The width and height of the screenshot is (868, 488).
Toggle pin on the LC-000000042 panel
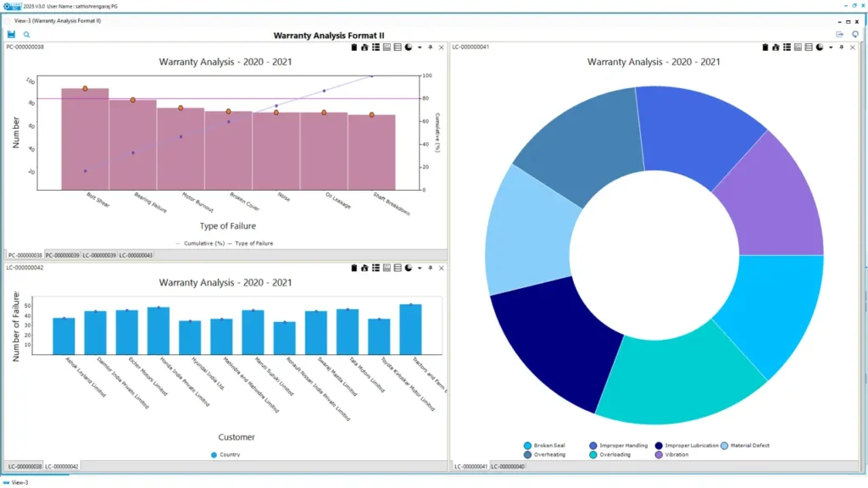(431, 268)
